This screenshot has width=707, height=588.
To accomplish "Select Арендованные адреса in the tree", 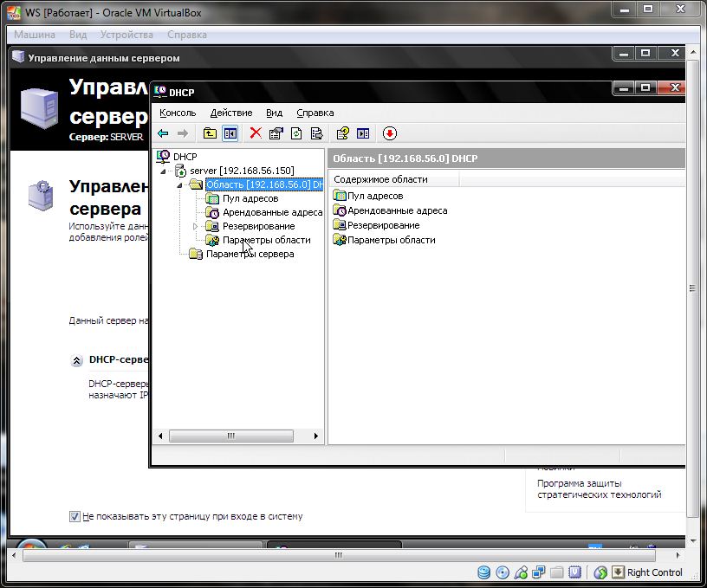I will tap(272, 213).
